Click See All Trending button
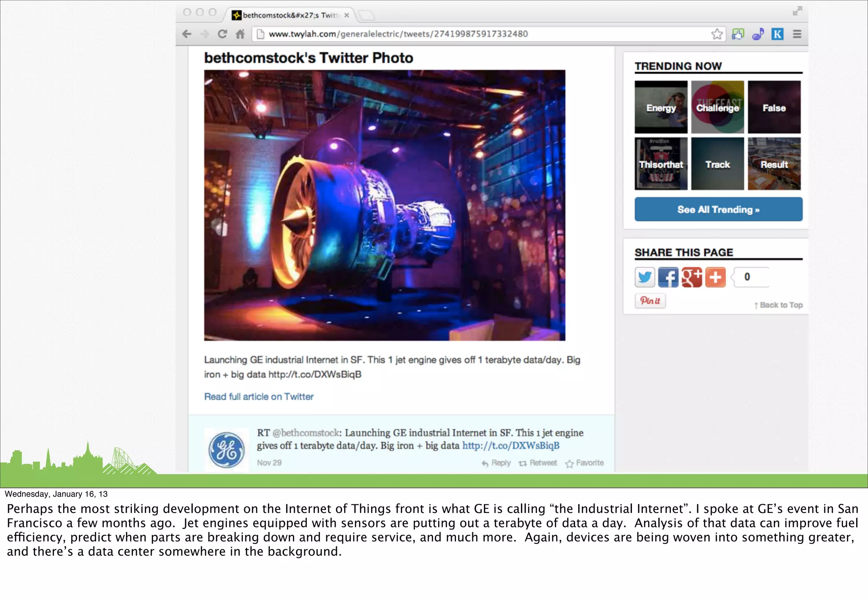This screenshot has width=868, height=601. click(718, 209)
